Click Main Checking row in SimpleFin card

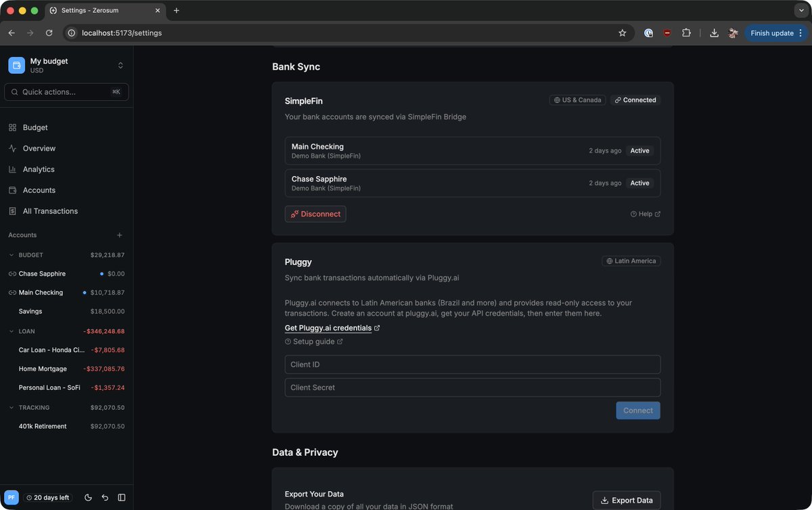pyautogui.click(x=472, y=151)
